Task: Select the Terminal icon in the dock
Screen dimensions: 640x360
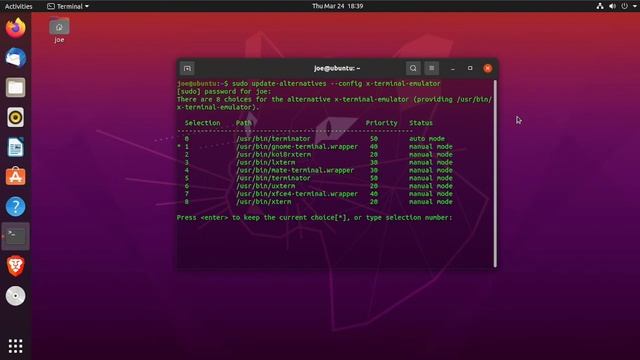Action: (16, 236)
